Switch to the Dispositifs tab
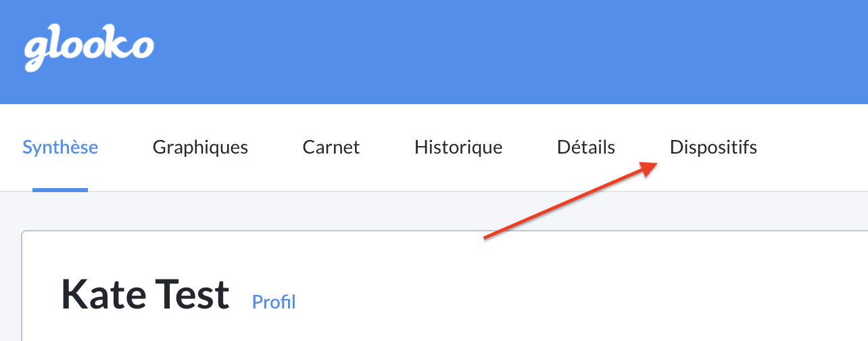 (x=713, y=147)
